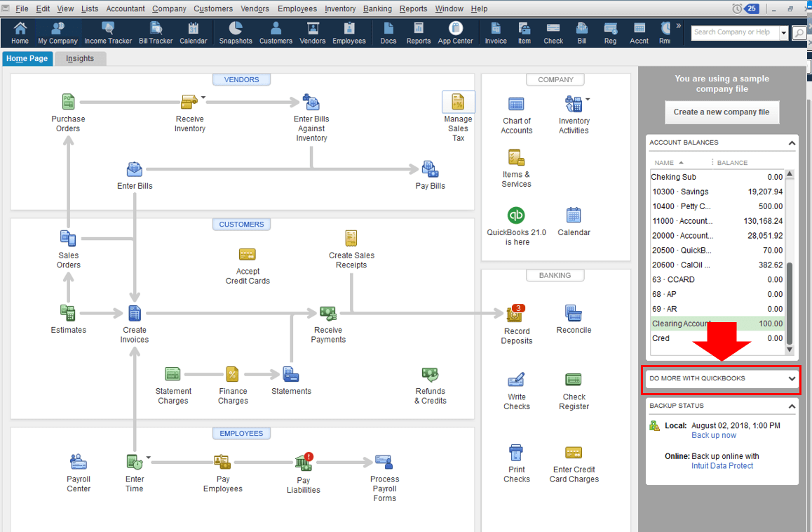Open Sales Orders workflow icon

(68, 239)
